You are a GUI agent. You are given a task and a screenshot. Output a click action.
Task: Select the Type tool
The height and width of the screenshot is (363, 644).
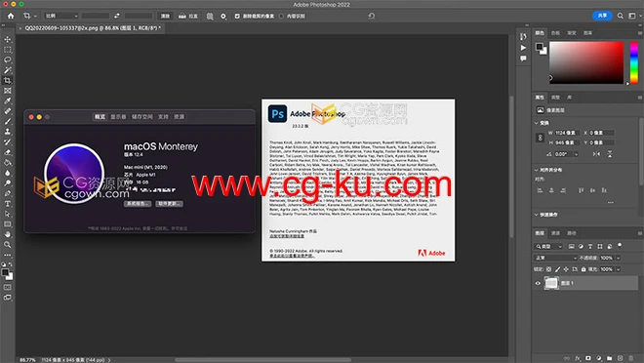click(x=8, y=204)
